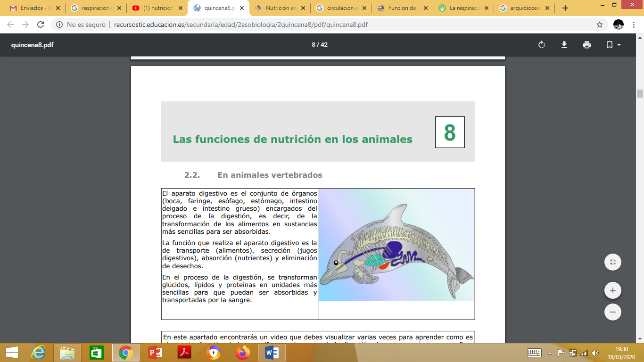Click the vertical scrollbar thumb

[x=640, y=93]
